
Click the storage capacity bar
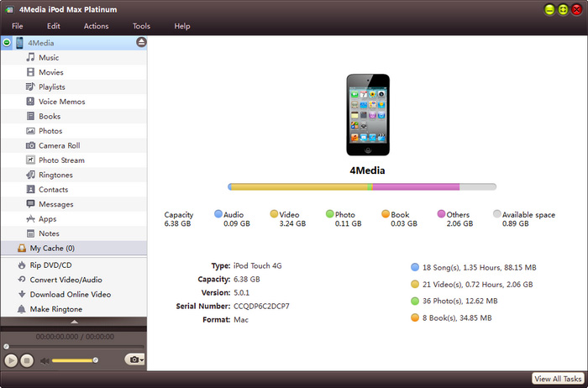click(362, 186)
